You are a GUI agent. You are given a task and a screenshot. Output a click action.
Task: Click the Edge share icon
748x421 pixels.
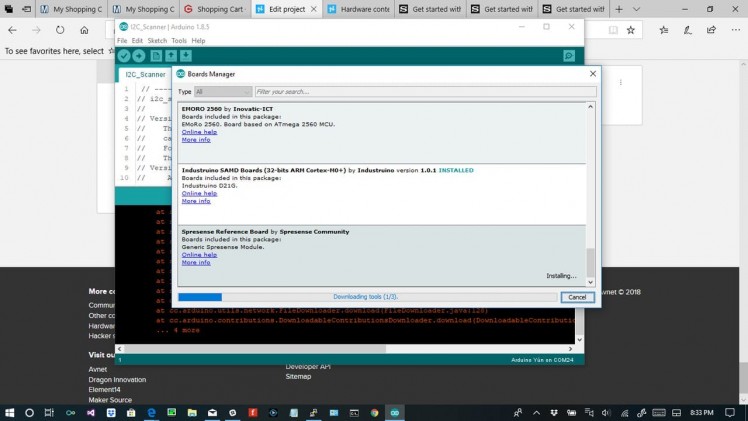pyautogui.click(x=711, y=30)
